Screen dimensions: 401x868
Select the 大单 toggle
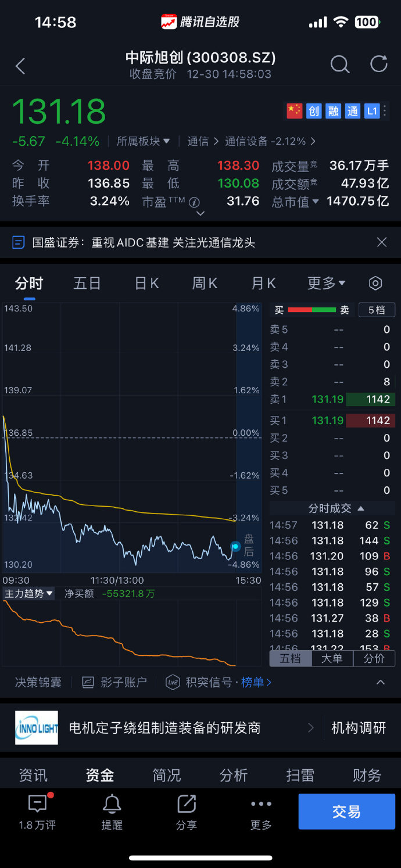tap(332, 658)
